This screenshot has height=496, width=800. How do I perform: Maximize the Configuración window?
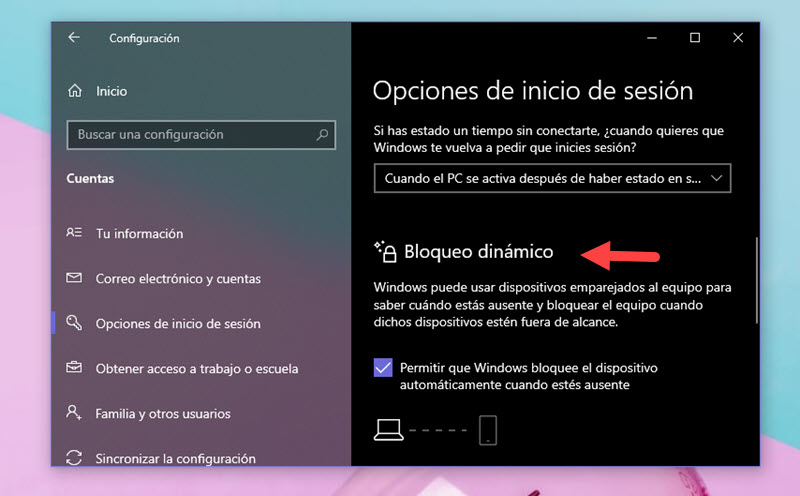click(x=695, y=38)
